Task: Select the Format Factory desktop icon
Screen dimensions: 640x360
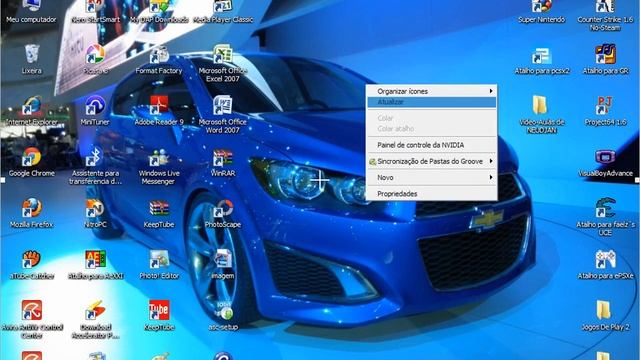Action: (159, 55)
